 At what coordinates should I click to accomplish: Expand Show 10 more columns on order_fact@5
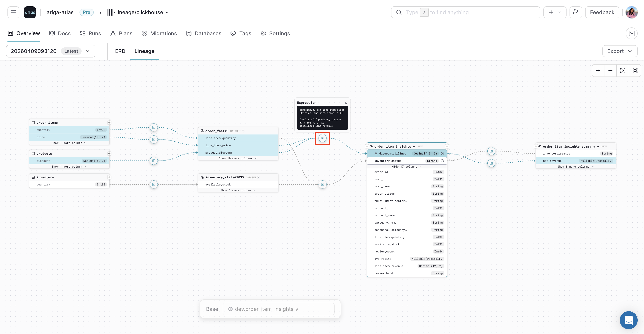[x=238, y=158]
